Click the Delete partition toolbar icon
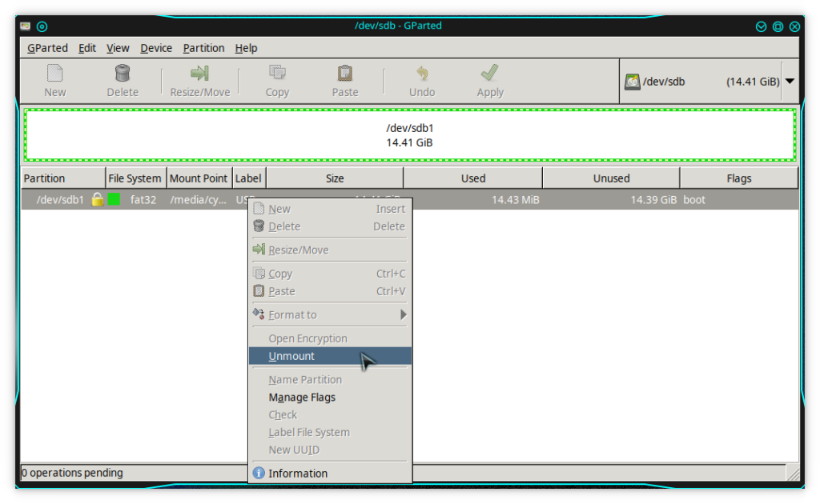Image resolution: width=820 pixels, height=504 pixels. click(x=123, y=74)
